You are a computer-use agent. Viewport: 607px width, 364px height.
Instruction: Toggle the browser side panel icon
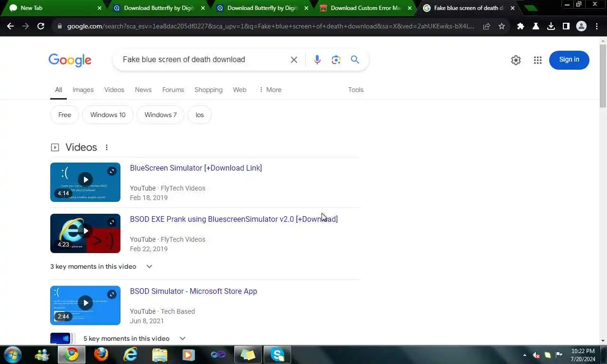click(566, 27)
